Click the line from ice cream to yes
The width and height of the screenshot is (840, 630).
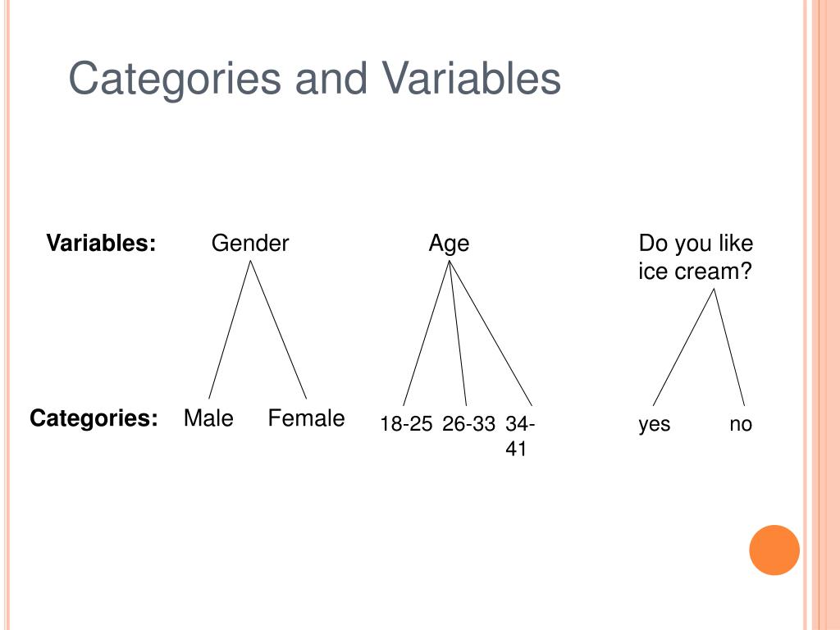point(683,347)
